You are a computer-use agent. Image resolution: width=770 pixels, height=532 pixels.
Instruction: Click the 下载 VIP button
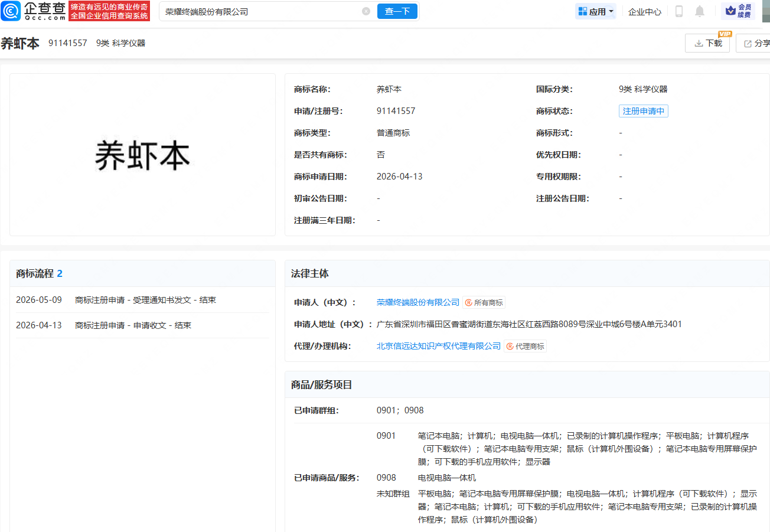pyautogui.click(x=707, y=43)
